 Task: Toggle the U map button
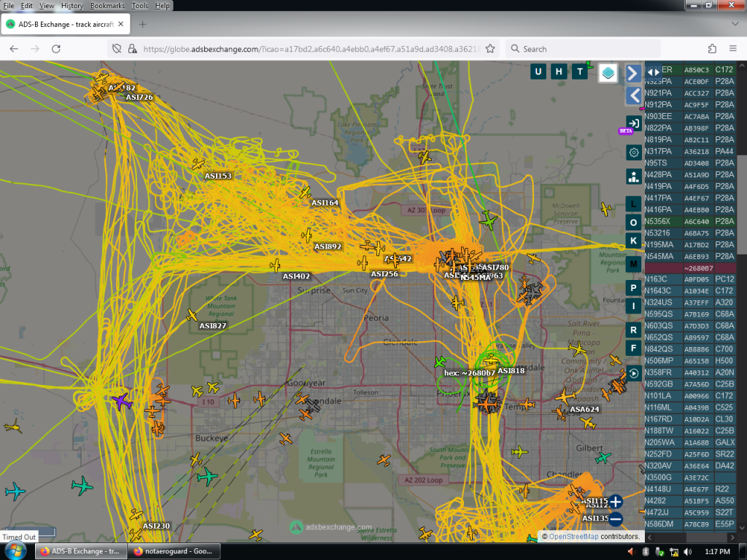[x=538, y=71]
